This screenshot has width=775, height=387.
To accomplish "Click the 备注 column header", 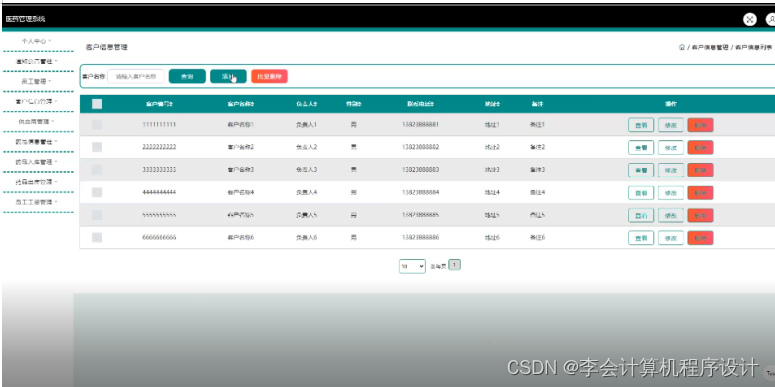I will (x=537, y=104).
